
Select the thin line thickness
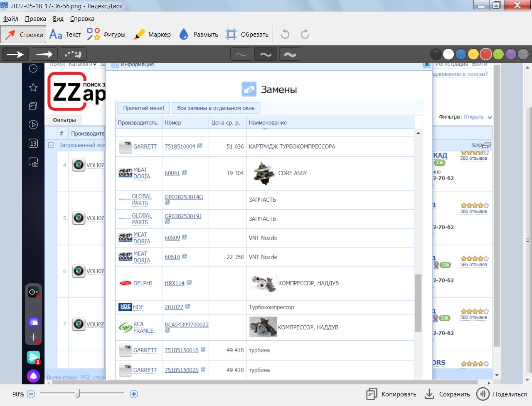pyautogui.click(x=241, y=54)
